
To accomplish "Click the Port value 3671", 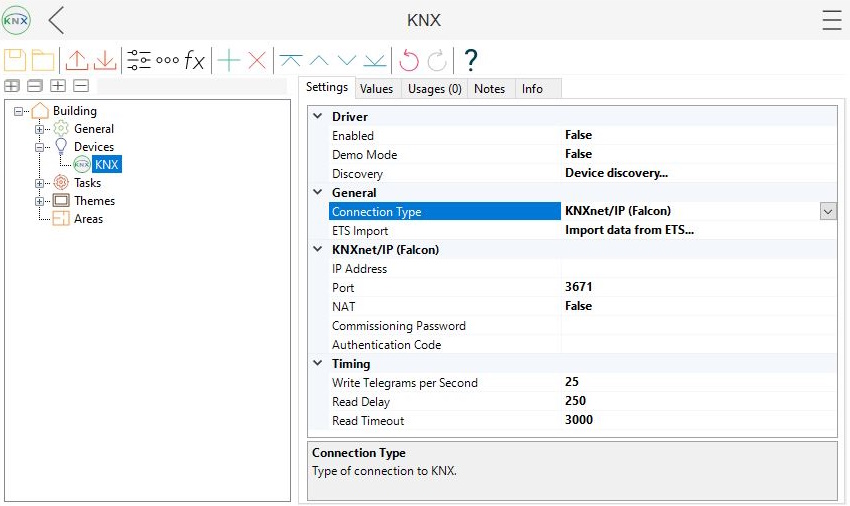I will pos(578,287).
